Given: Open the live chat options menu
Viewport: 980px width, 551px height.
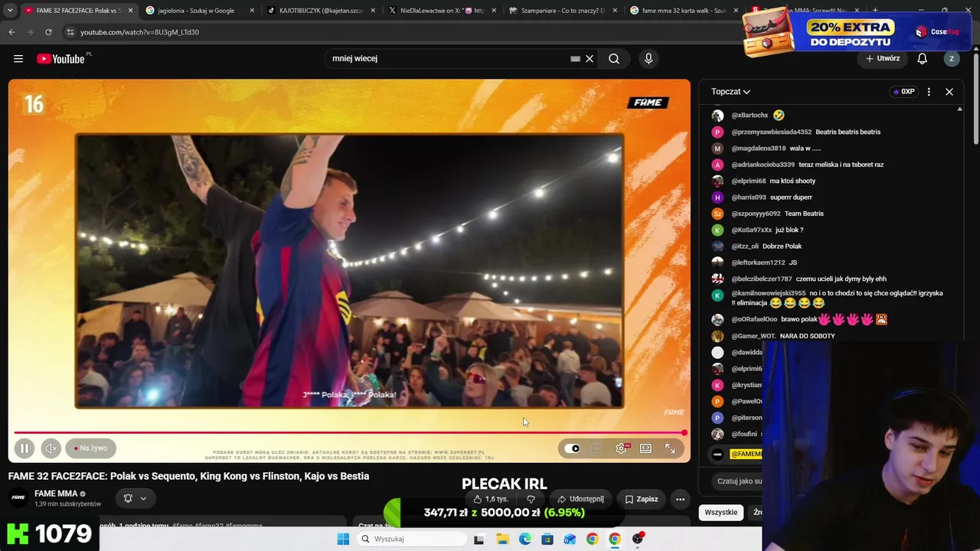Looking at the screenshot, I should coord(929,92).
